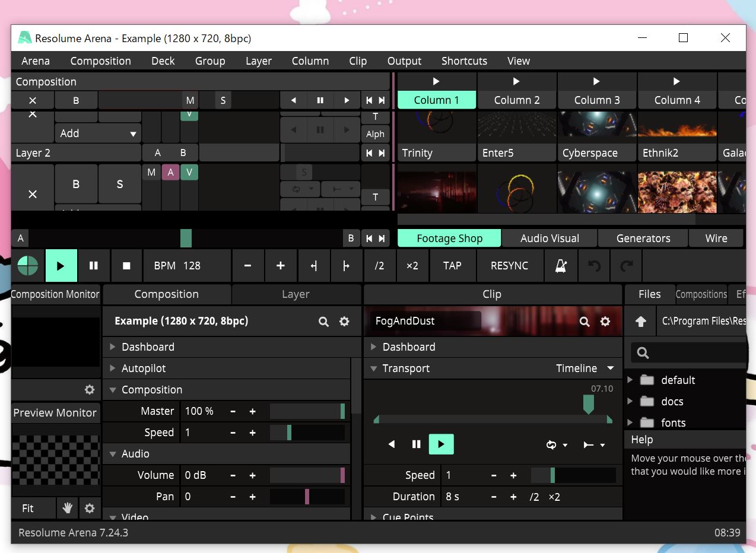Click the Audio Volume slider
The image size is (756, 553).
coord(307,475)
